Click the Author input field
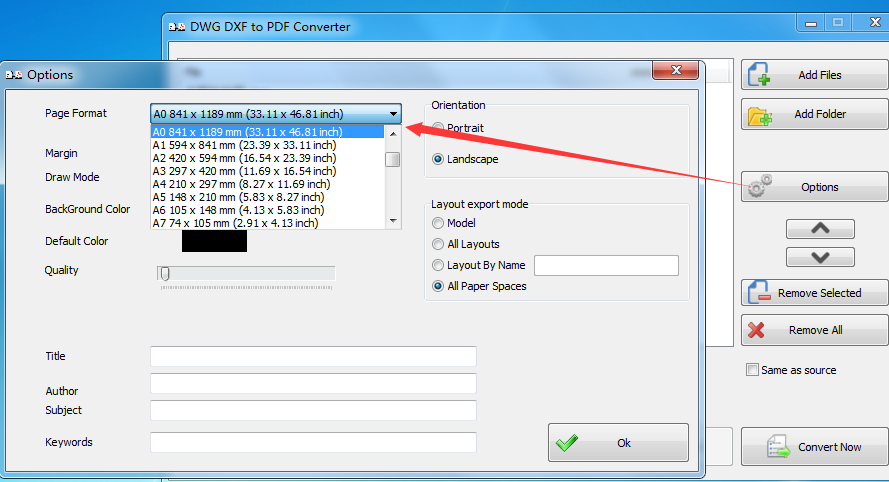This screenshot has width=889, height=482. pos(313,383)
